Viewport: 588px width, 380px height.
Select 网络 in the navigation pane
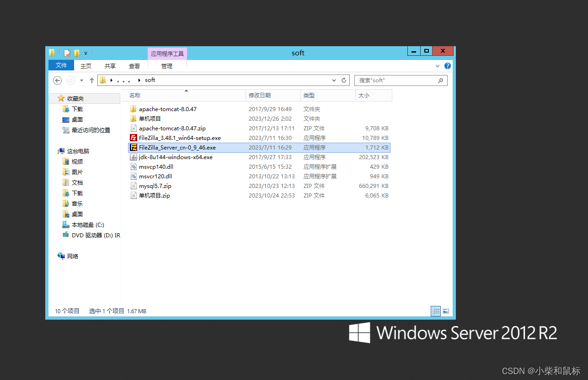pyautogui.click(x=73, y=257)
